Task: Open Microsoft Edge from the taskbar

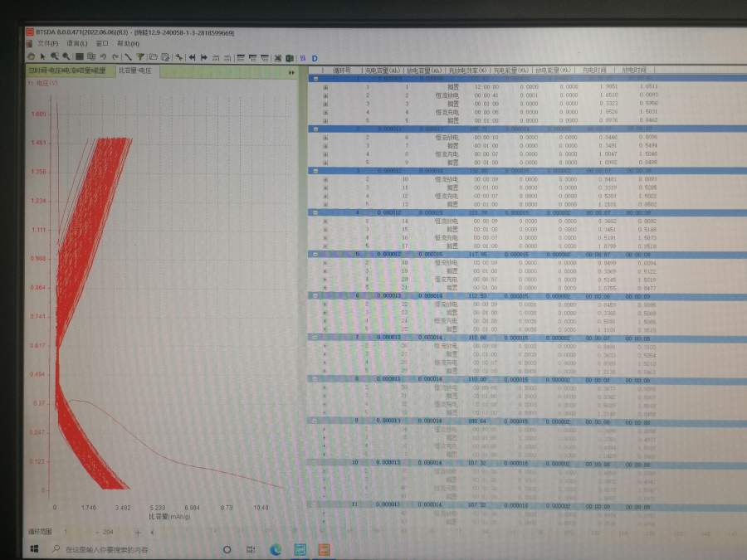Action: (276, 549)
